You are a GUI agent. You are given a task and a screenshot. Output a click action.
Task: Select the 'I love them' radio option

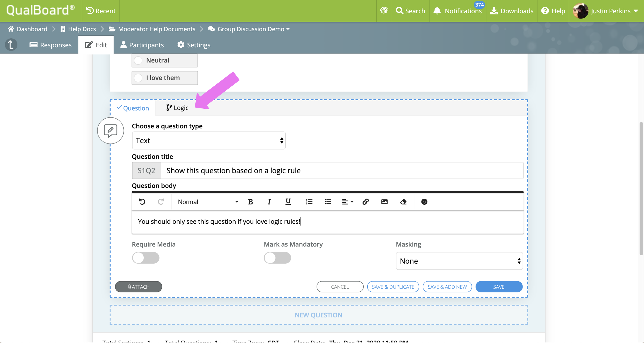[x=138, y=78]
